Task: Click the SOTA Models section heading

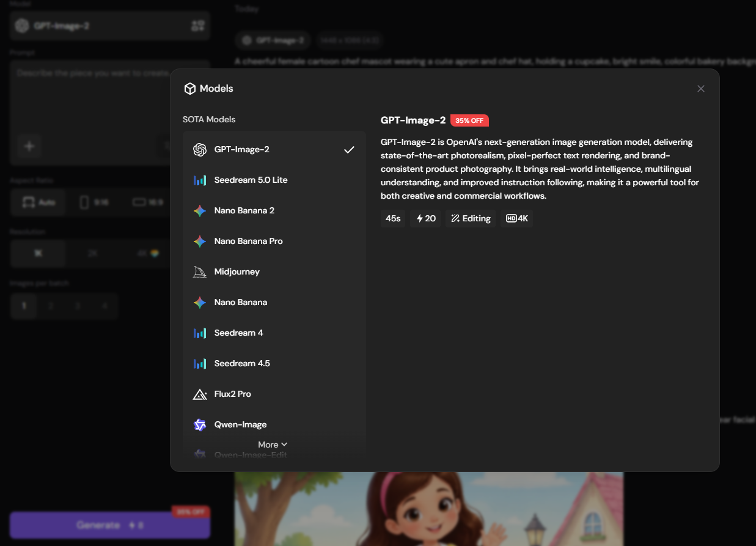Action: tap(209, 119)
